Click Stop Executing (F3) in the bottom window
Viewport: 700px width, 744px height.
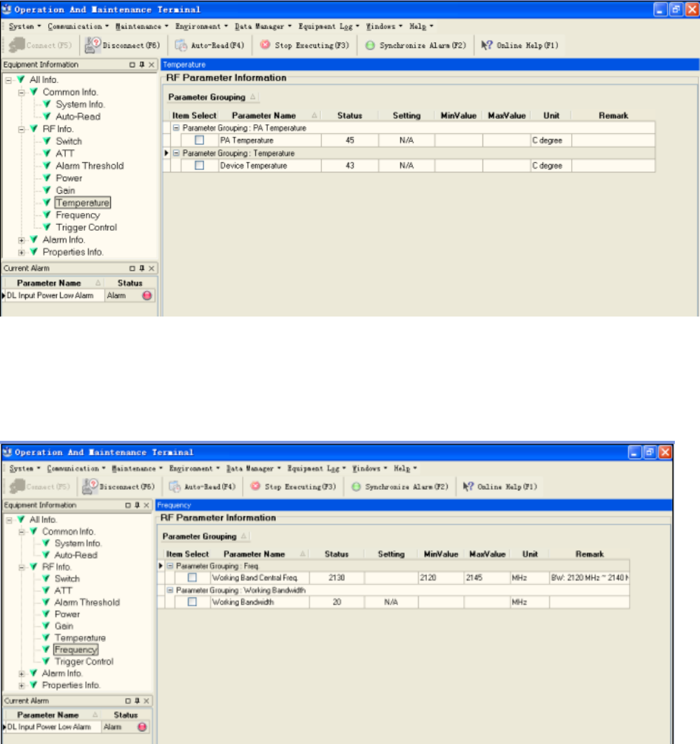point(294,487)
